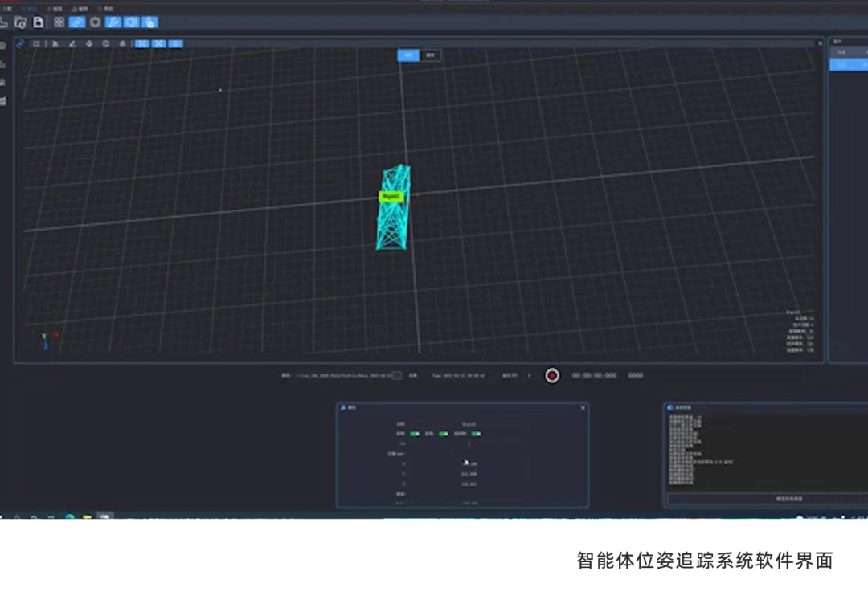Screen dimensions: 868x596
Task: Click the wide button below the message log
Action: coord(788,499)
